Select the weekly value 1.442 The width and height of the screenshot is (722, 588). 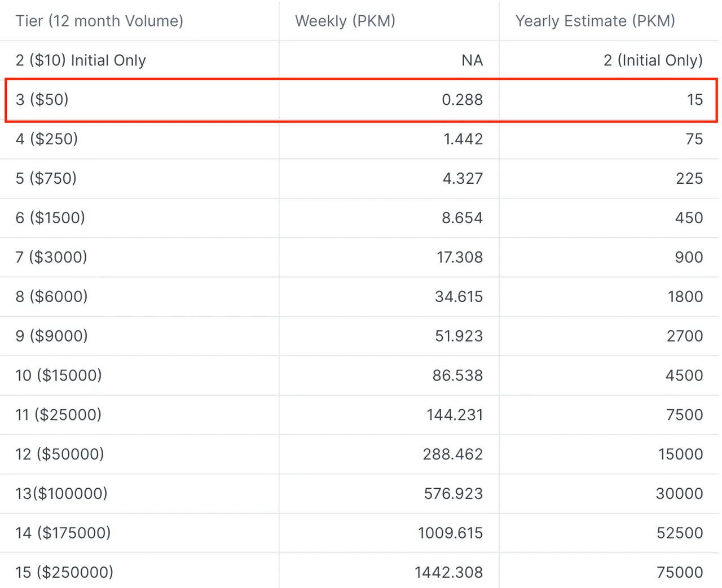(463, 139)
